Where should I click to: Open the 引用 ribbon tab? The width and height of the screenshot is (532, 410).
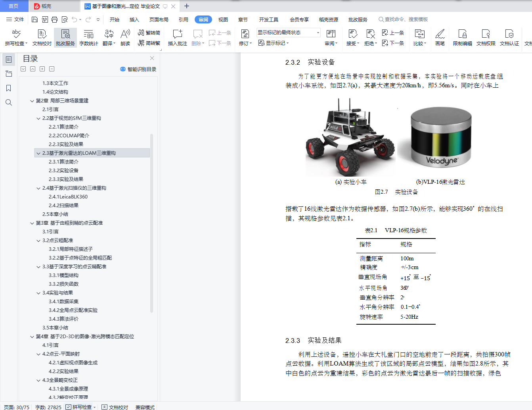184,19
